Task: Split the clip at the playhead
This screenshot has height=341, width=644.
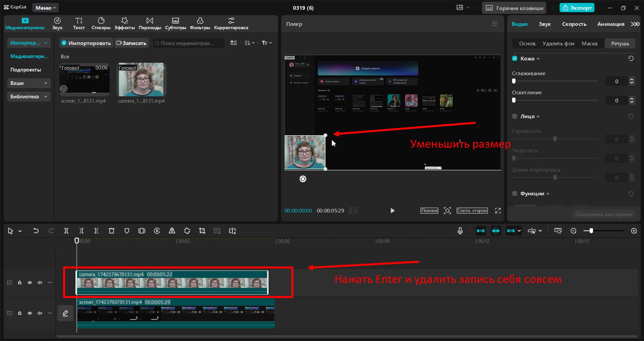Action: coord(66,231)
